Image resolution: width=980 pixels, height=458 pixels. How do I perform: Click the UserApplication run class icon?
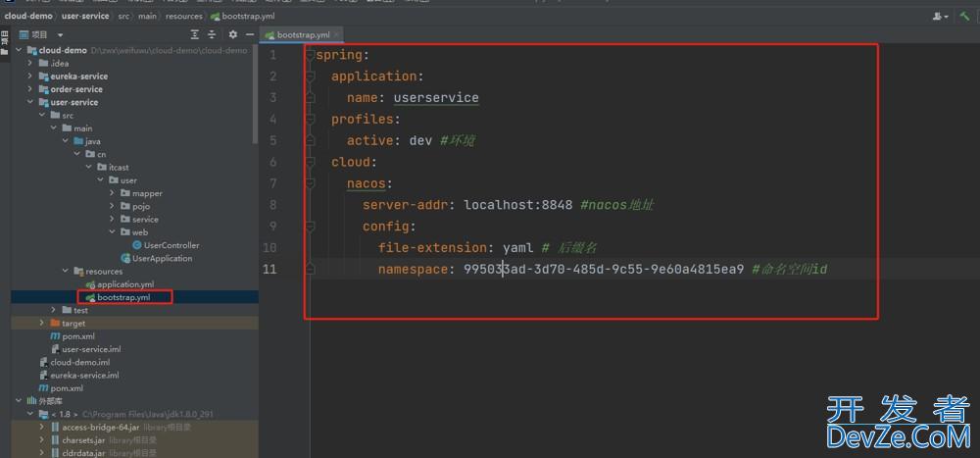click(125, 258)
